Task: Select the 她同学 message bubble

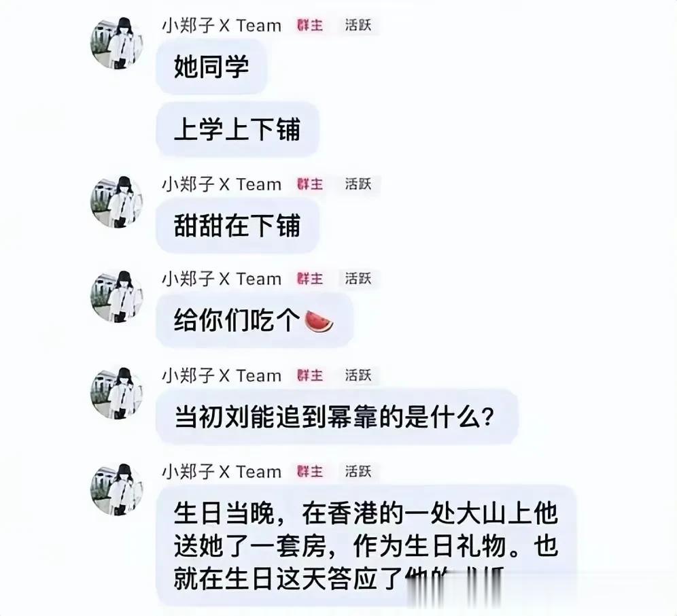Action: [x=211, y=67]
